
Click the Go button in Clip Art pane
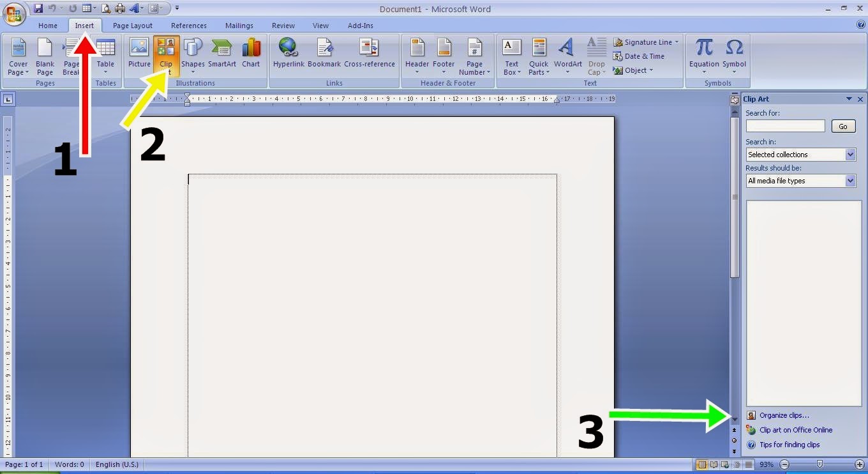point(843,126)
